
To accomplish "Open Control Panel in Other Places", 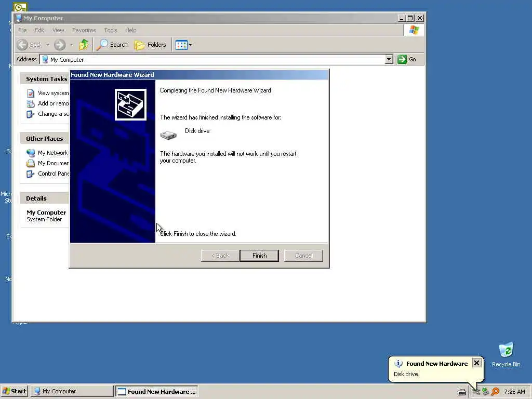I will coord(54,174).
